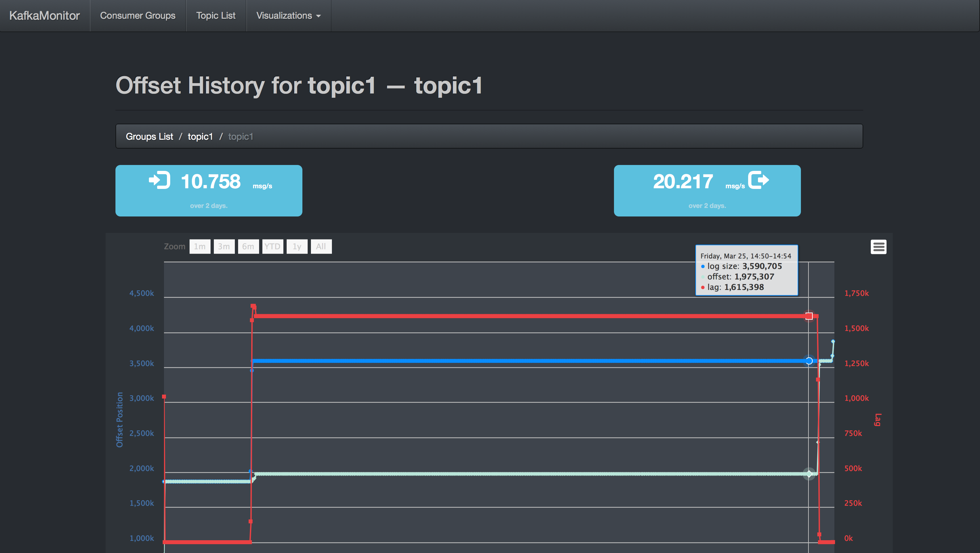Click the KafkaMonitor brand link
Viewport: 980px width, 553px height.
pyautogui.click(x=45, y=16)
